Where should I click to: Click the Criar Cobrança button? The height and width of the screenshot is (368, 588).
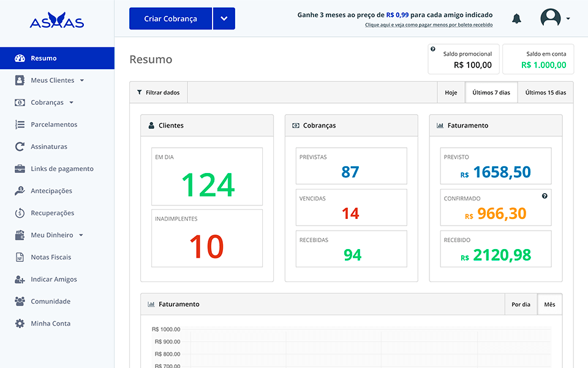[170, 18]
